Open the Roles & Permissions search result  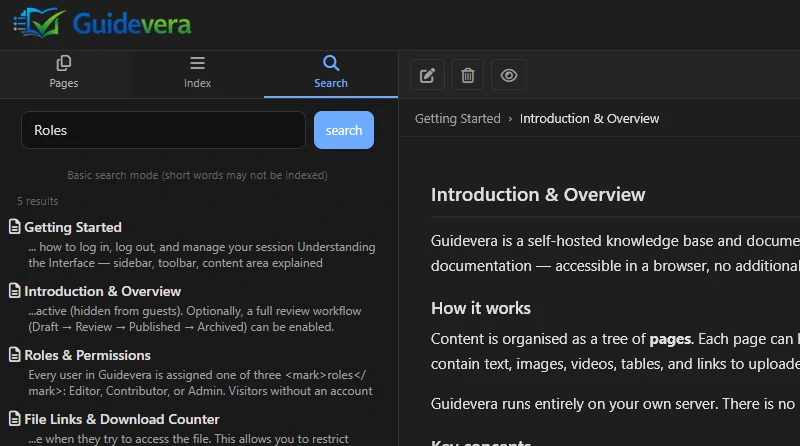click(87, 355)
